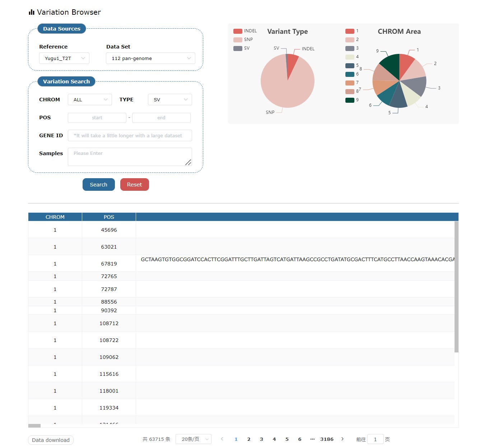Viewport: 503px width, 448px height.
Task: Toggle chromosome 3 legend in CHROM Area
Action: click(x=352, y=48)
